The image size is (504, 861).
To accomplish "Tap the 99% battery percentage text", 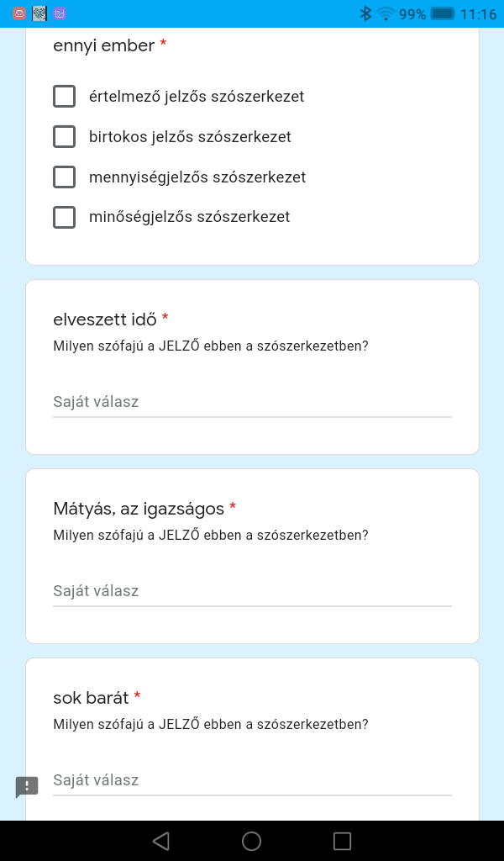I will [x=412, y=13].
